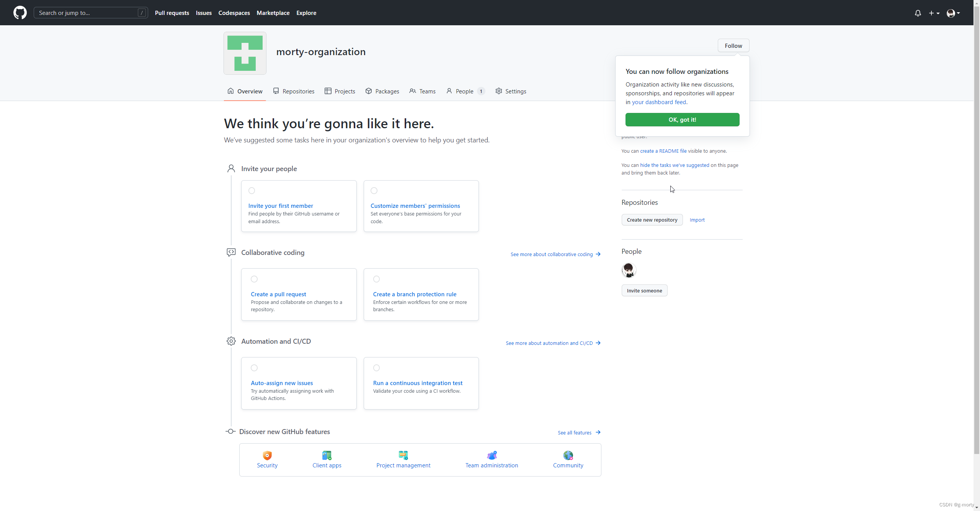Click the Teams people icon

tap(413, 91)
